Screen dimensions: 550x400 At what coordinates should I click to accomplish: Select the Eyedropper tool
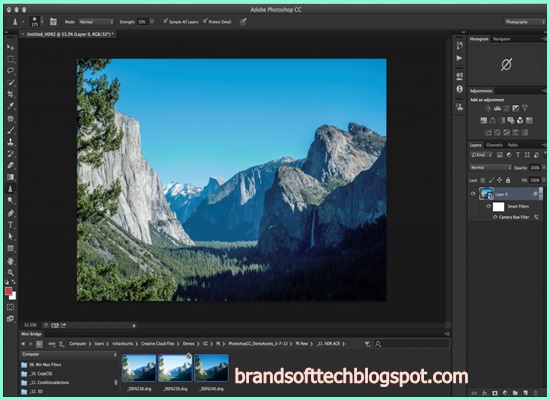click(11, 106)
